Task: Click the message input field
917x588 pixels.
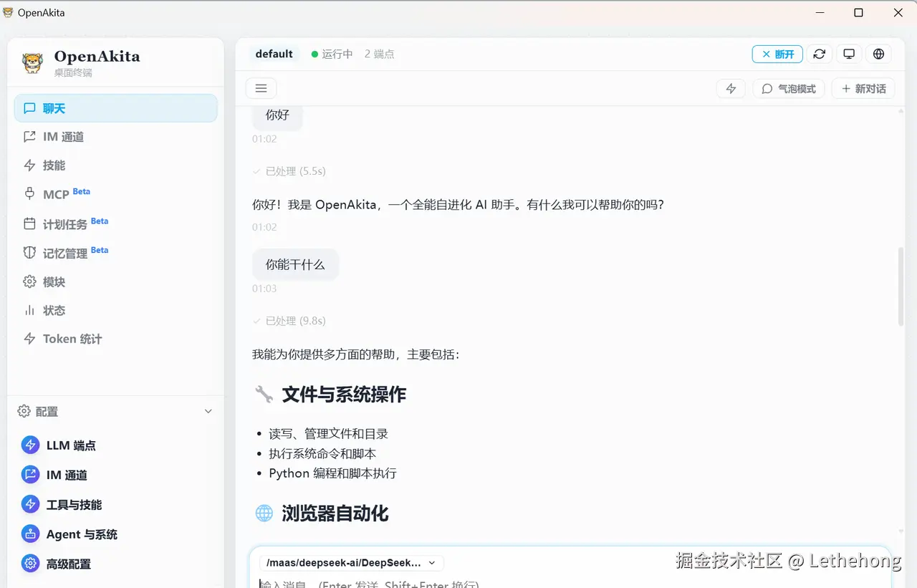Action: pyautogui.click(x=570, y=584)
